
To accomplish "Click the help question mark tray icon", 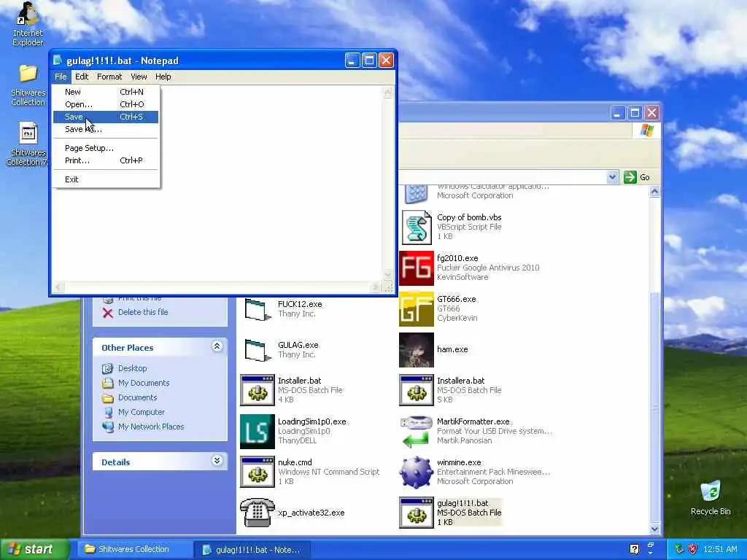I will point(634,549).
